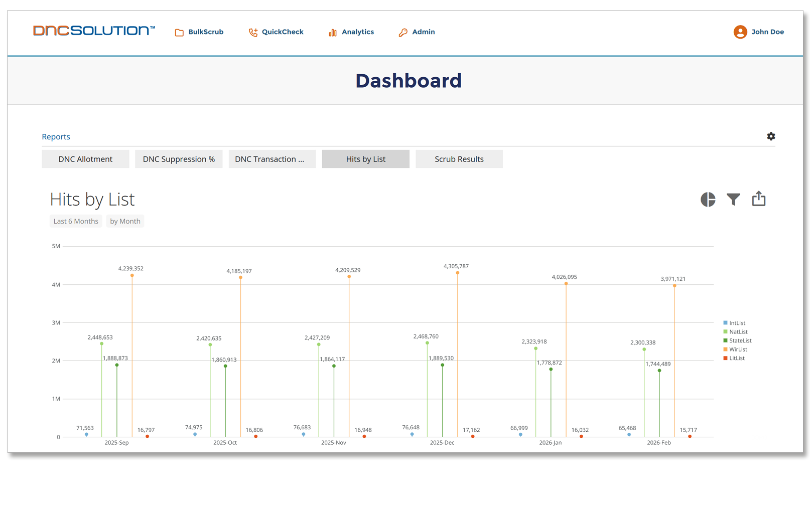Switch to the DNC Allotment tab
Viewport: 812px width, 523px height.
pos(85,159)
